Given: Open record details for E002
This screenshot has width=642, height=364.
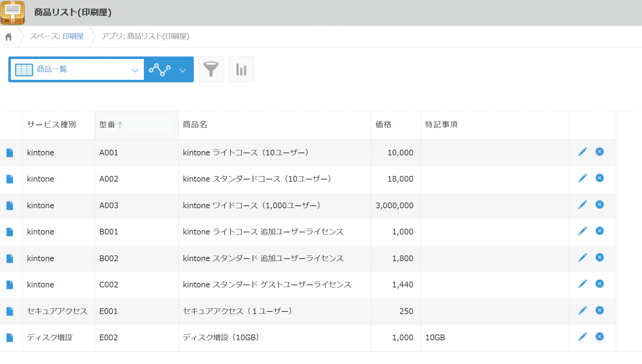Looking at the screenshot, I should pyautogui.click(x=10, y=338).
